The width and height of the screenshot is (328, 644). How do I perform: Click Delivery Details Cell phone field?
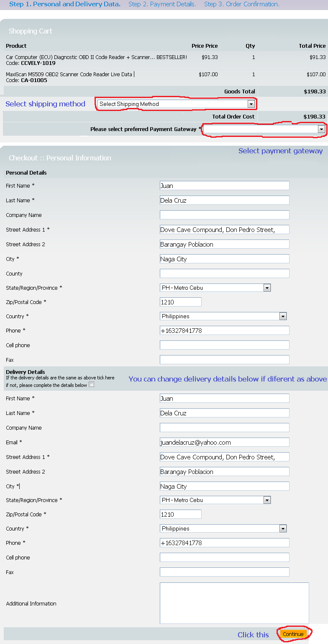(225, 557)
